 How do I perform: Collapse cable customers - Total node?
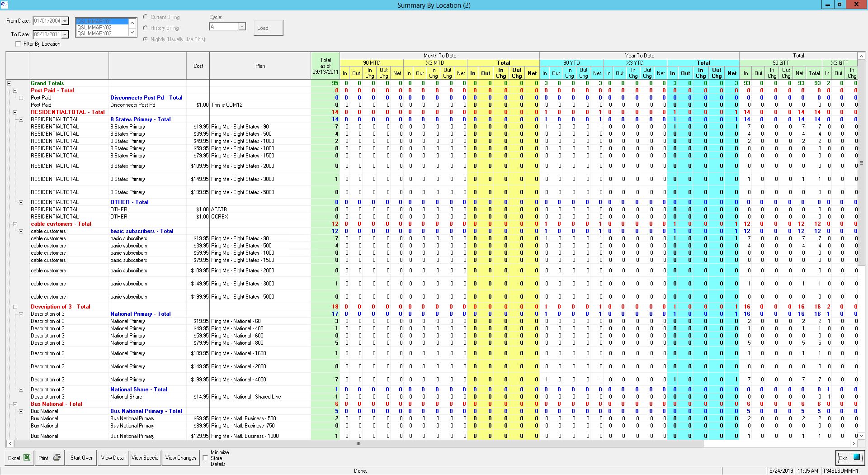point(15,224)
